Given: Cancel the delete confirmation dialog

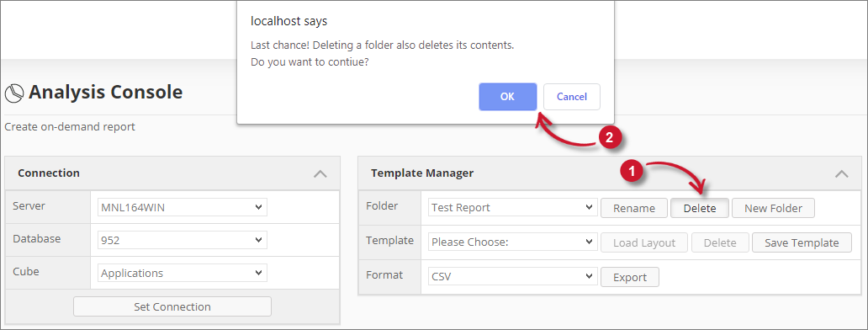Looking at the screenshot, I should [x=572, y=97].
